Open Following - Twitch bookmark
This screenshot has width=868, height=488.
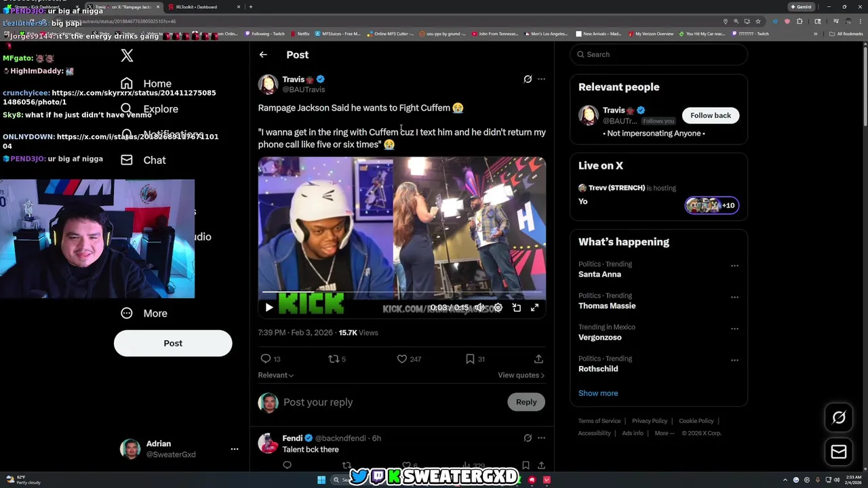(x=264, y=33)
